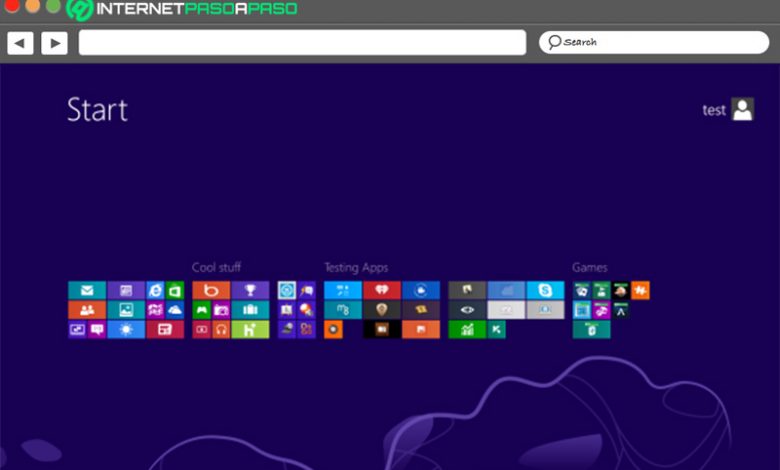Go back with the browser back arrow
The image size is (780, 470).
point(20,43)
